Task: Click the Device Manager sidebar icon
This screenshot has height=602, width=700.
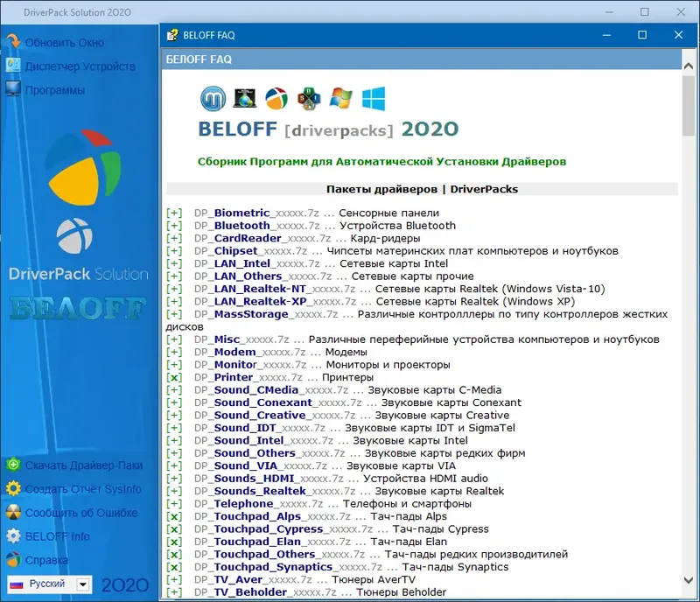Action: pyautogui.click(x=13, y=66)
